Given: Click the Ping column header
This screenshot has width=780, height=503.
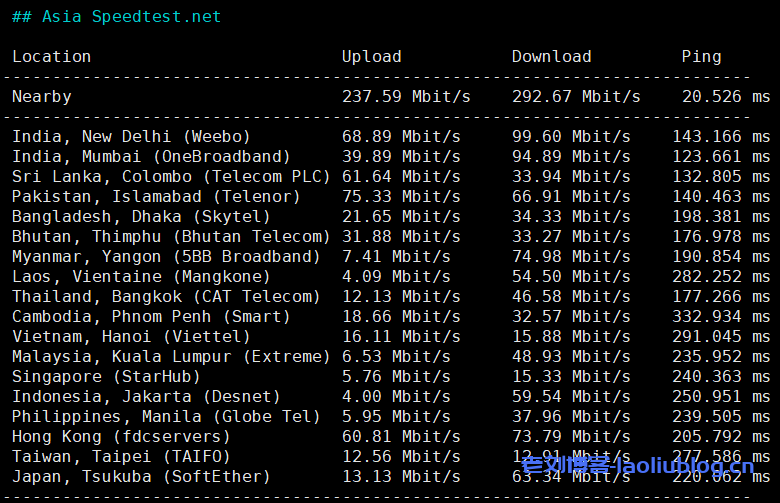Looking at the screenshot, I should (701, 57).
